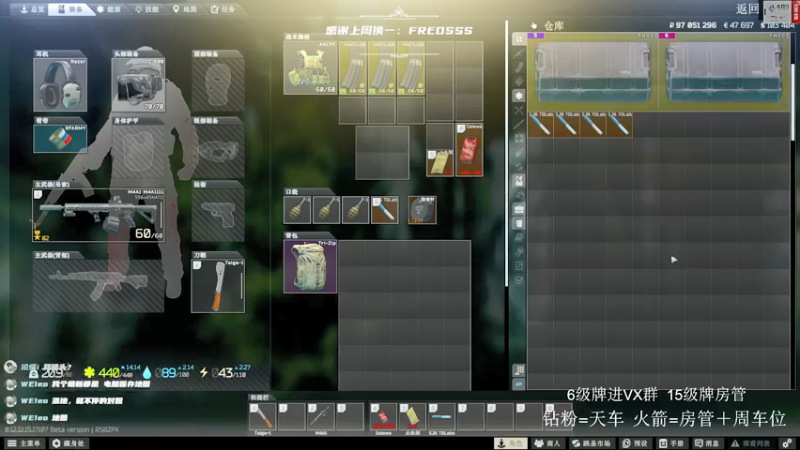Open the 消息 messages button
Viewport: 800px width, 450px height.
[x=708, y=443]
